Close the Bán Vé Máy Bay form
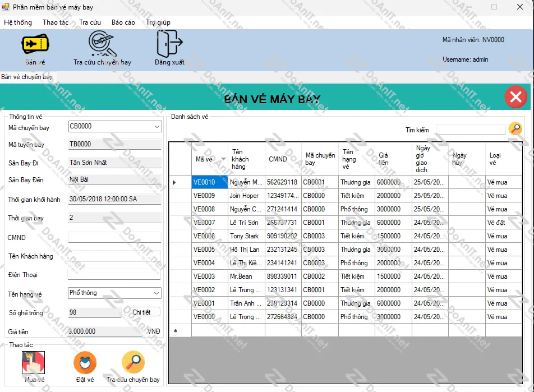 click(515, 96)
